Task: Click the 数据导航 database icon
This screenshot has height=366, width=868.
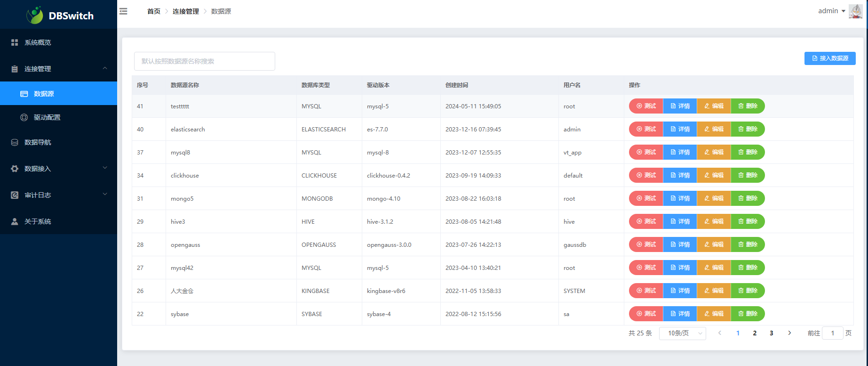Action: point(15,142)
